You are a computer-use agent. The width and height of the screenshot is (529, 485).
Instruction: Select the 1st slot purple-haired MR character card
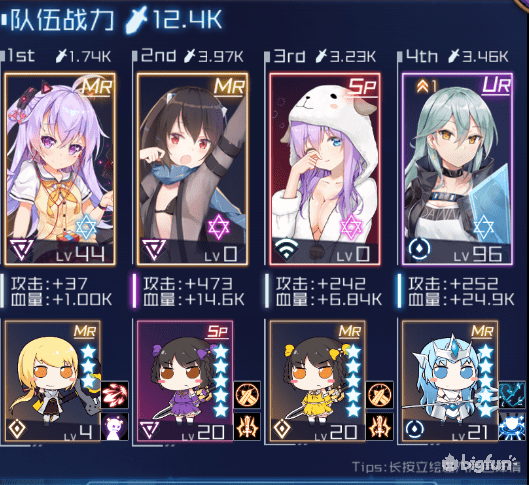coord(60,169)
